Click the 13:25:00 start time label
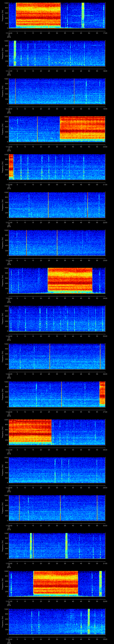 point(9,374)
